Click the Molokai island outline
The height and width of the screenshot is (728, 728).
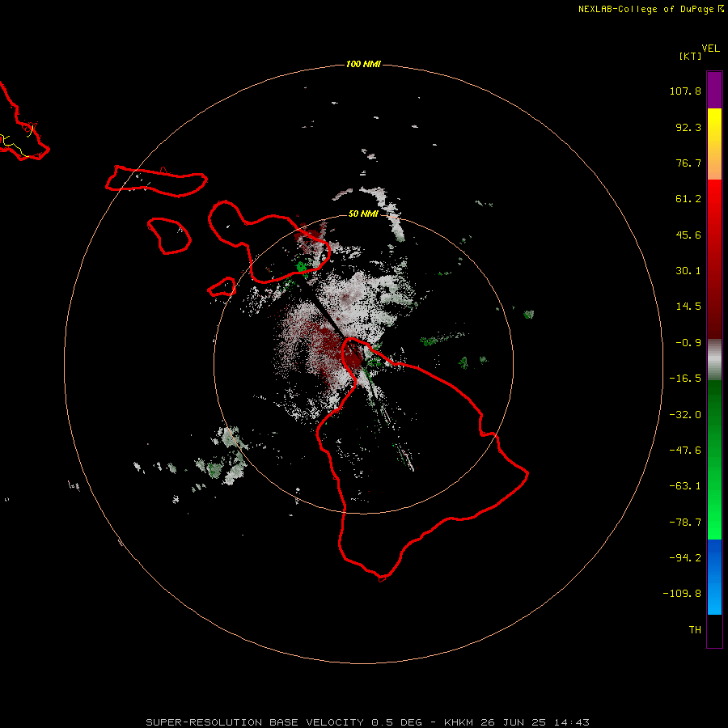(x=156, y=181)
